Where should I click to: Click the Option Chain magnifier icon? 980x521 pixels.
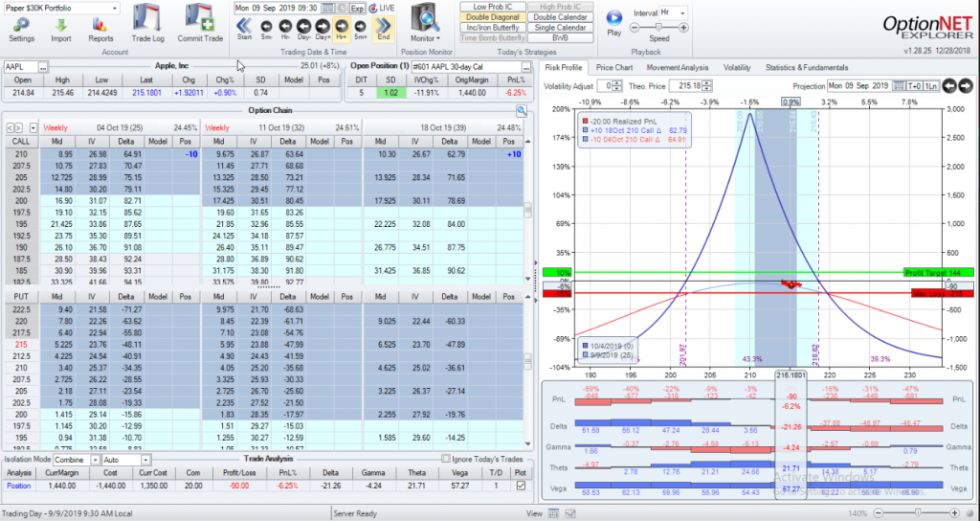(522, 111)
